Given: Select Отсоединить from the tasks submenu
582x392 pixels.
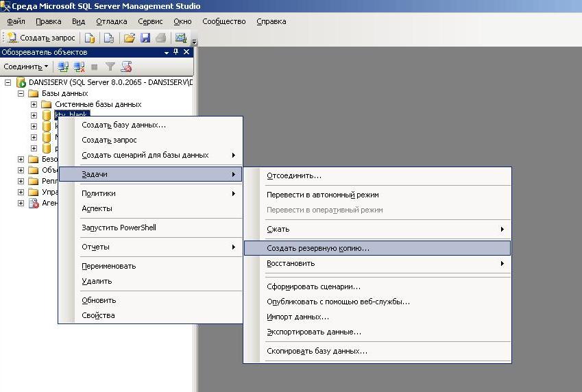Looking at the screenshot, I should 294,175.
